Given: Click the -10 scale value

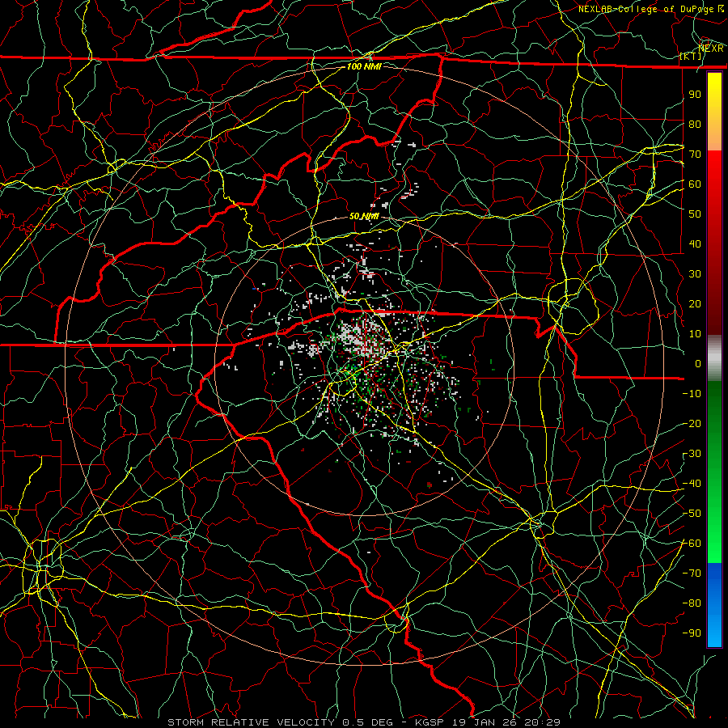Looking at the screenshot, I should tap(692, 393).
